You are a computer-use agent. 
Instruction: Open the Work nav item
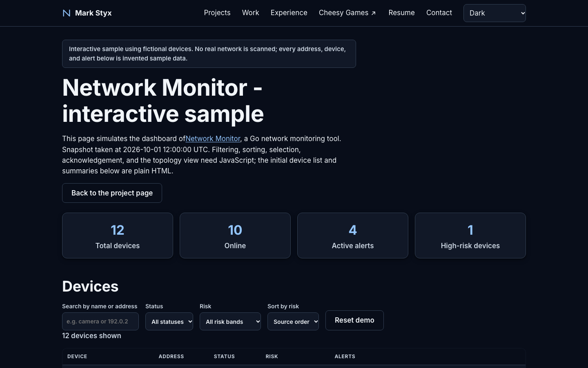point(251,13)
